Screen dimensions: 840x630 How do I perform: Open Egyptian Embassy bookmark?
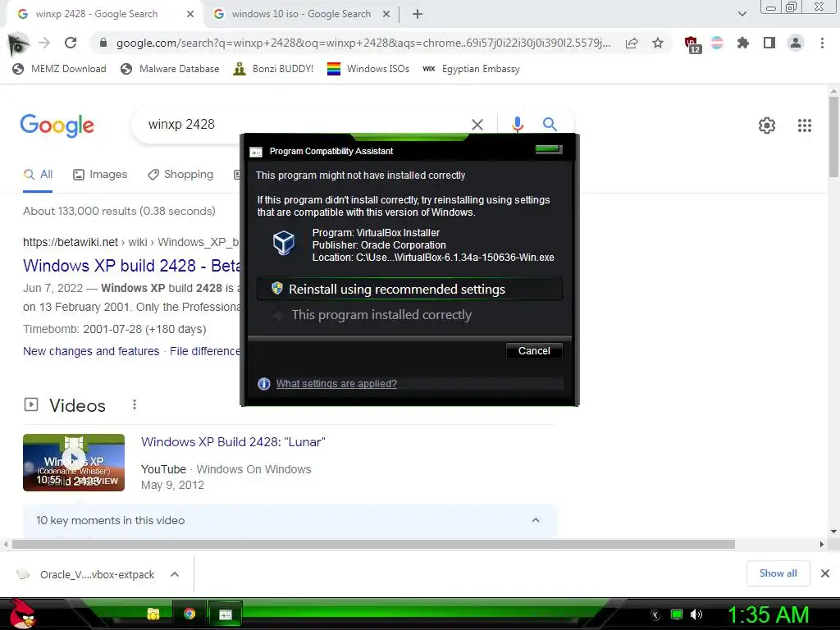click(x=471, y=69)
